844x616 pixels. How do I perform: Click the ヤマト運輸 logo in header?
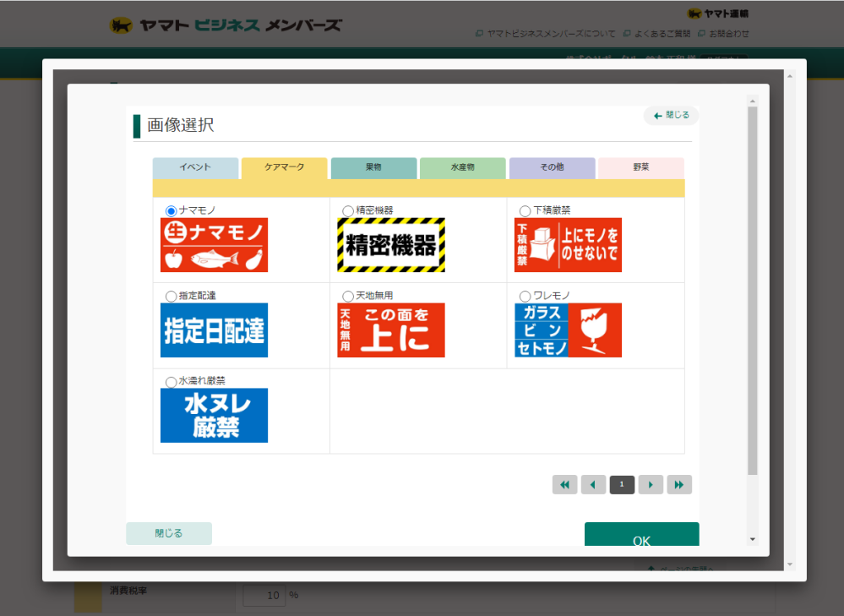(718, 14)
